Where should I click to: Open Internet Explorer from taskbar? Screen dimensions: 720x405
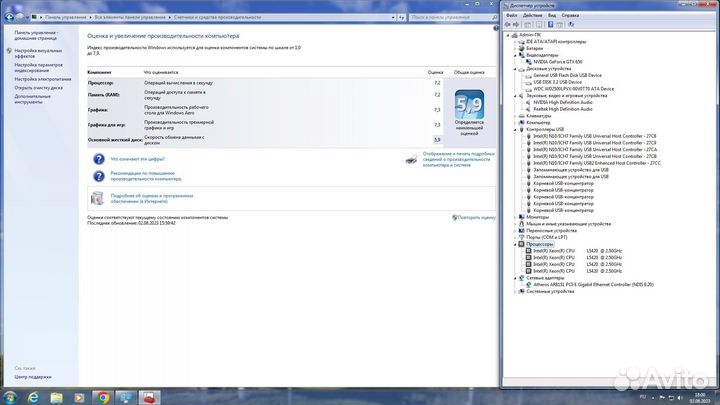pyautogui.click(x=34, y=398)
